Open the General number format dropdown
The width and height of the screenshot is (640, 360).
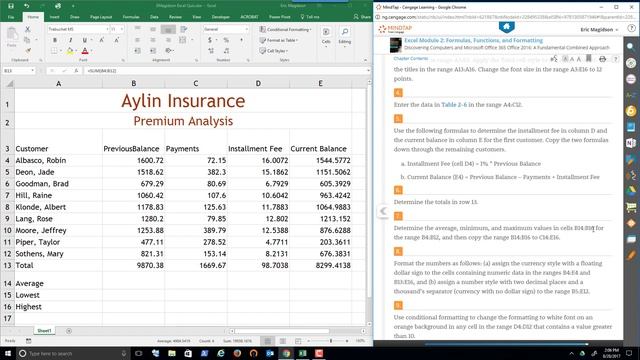(247, 29)
